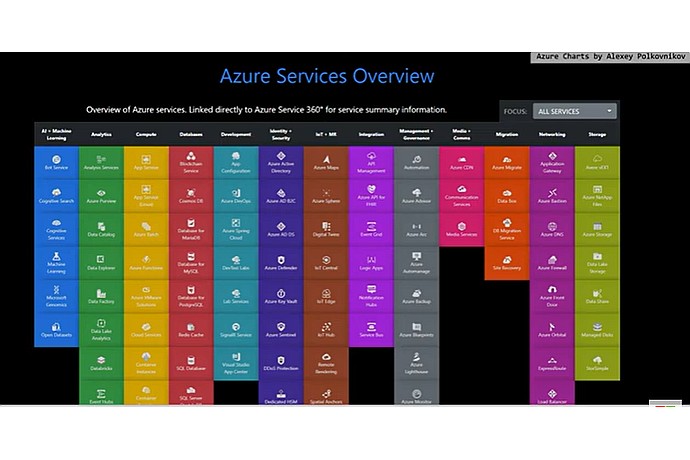
Task: Click the Azure CDN tile
Action: [x=461, y=163]
